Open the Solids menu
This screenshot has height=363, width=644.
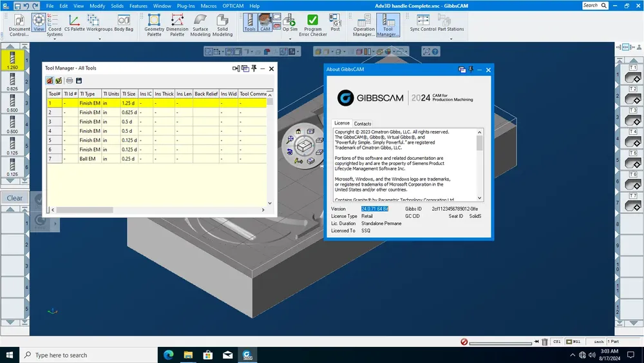[x=117, y=6]
